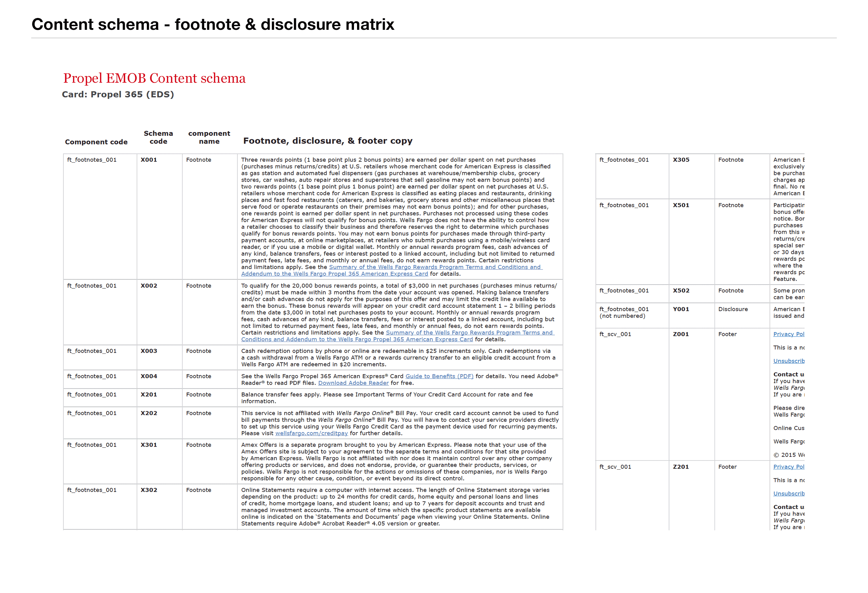Select the X004 schema code cell
868x593 pixels.
click(149, 376)
